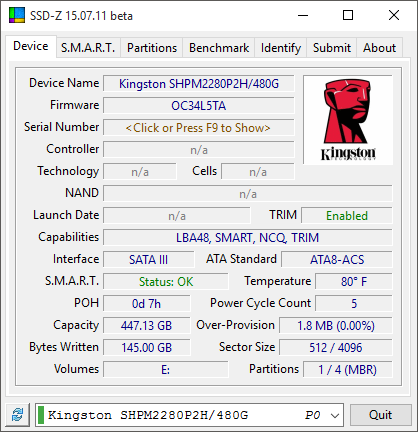The width and height of the screenshot is (418, 432).
Task: Click the S.M.A.R.T. 'Status: OK' field
Action: tap(166, 282)
